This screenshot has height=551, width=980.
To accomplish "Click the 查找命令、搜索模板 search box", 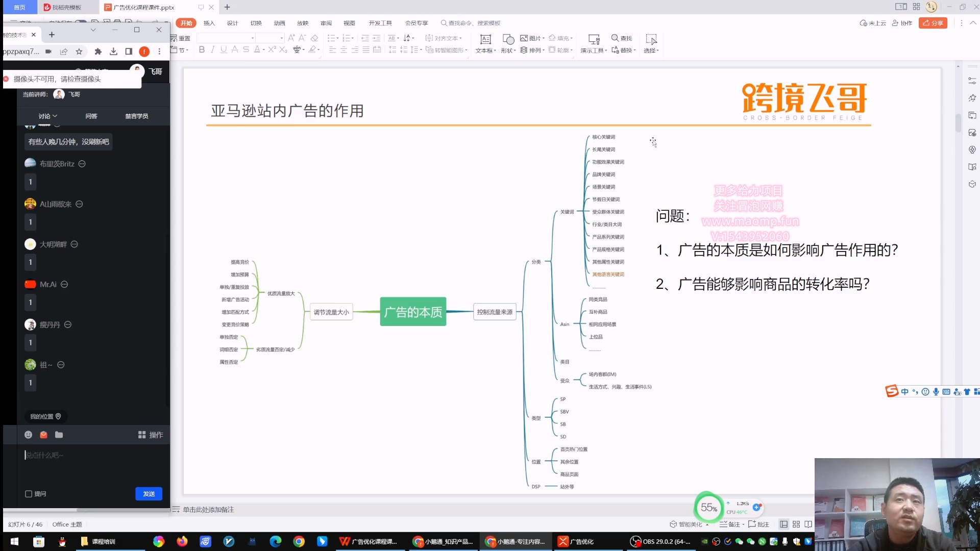I will pyautogui.click(x=471, y=23).
